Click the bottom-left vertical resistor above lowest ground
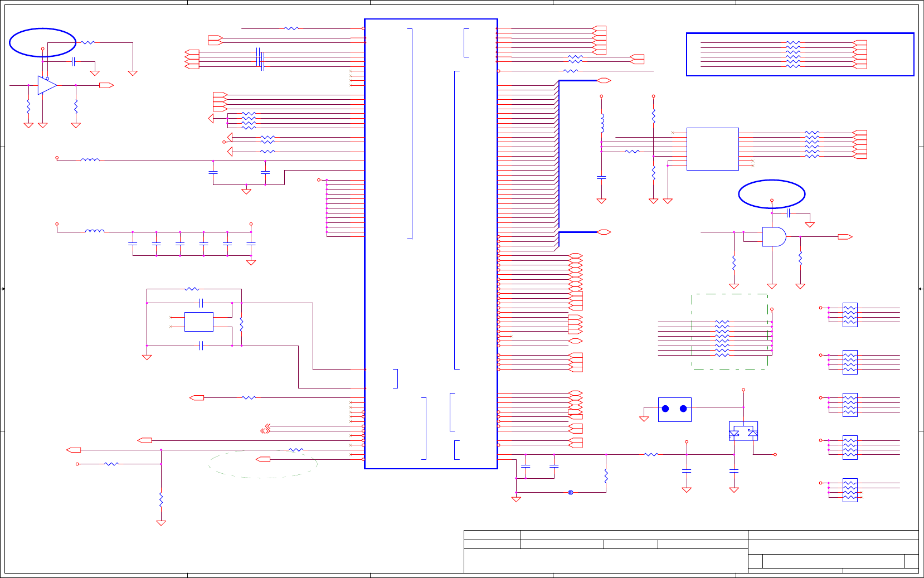 (x=161, y=499)
